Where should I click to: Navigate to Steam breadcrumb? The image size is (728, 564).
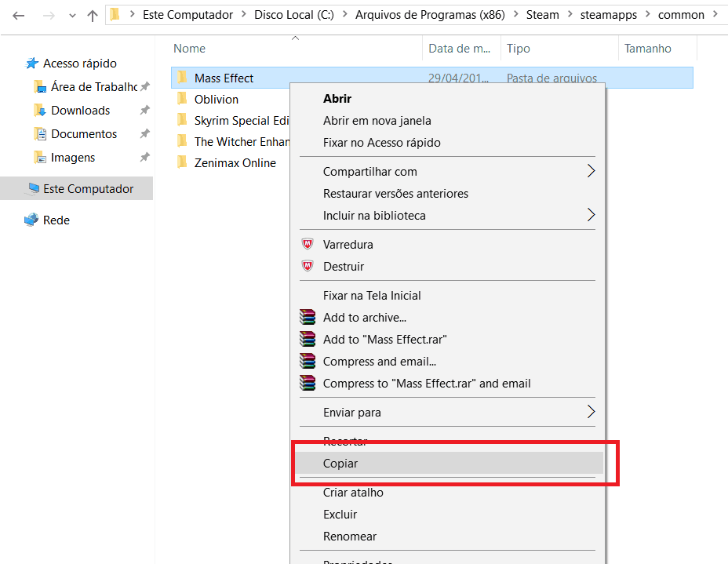[x=542, y=15]
